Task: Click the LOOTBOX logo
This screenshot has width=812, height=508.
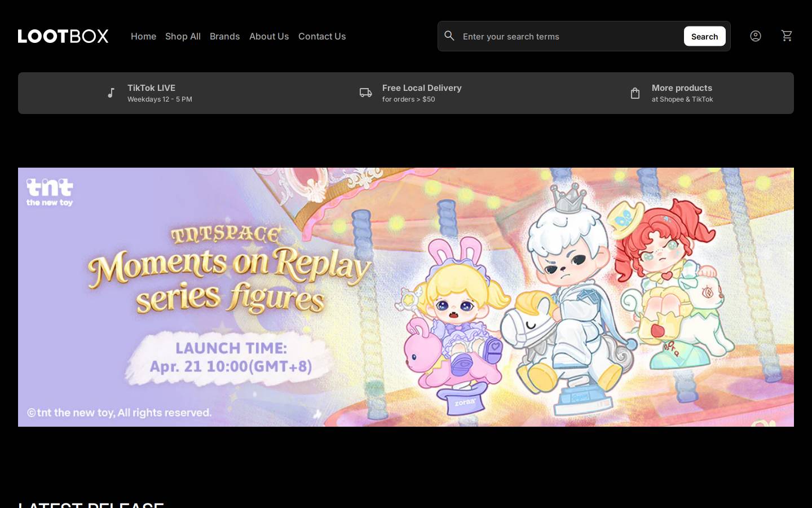Action: 63,36
